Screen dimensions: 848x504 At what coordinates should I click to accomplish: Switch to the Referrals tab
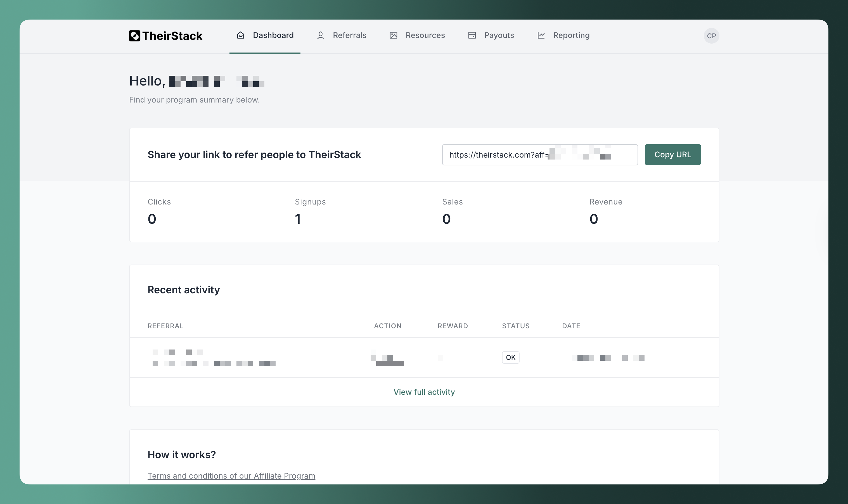[x=349, y=35]
